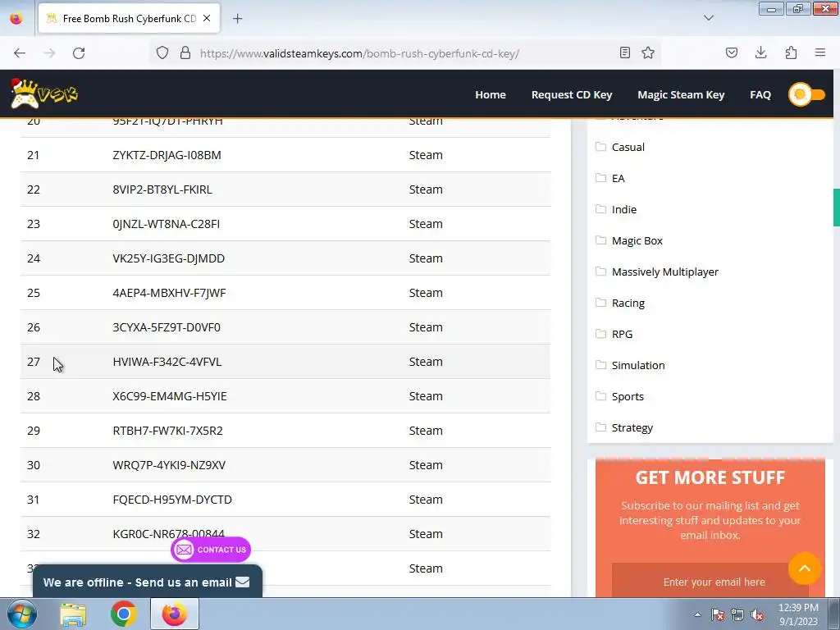The width and height of the screenshot is (840, 630).
Task: Expand the list all tabs chevron
Action: point(709,18)
